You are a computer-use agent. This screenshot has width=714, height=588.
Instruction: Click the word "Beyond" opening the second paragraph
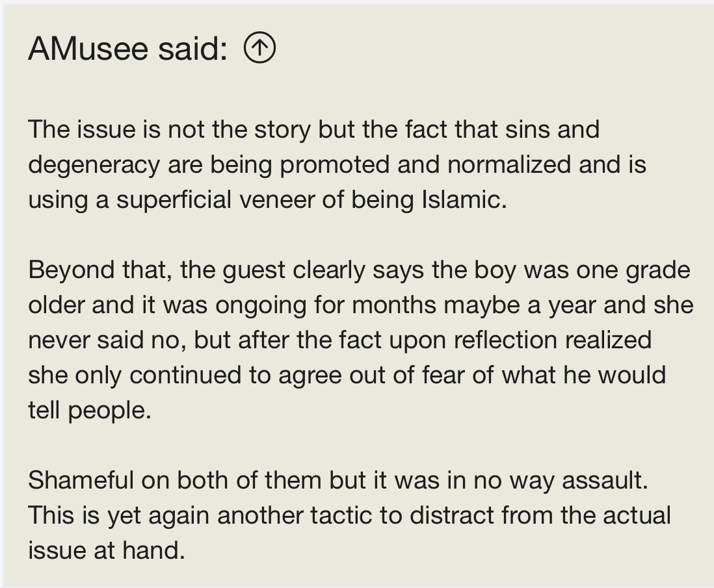pos(72,270)
